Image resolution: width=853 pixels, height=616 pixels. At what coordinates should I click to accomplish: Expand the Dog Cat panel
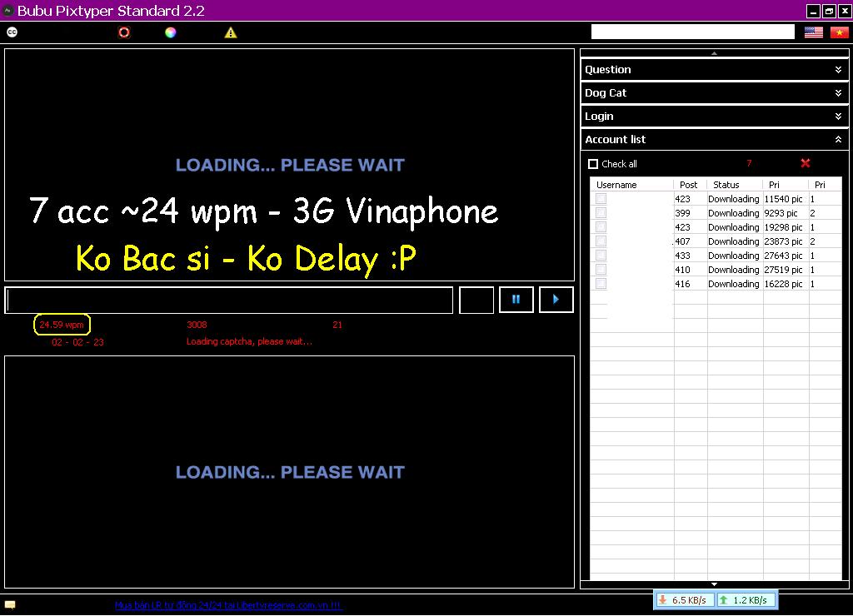(715, 93)
